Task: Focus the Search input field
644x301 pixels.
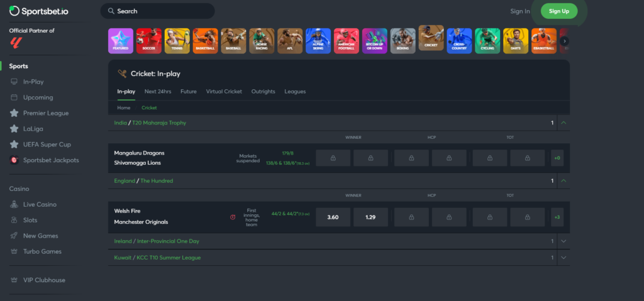Action: 157,11
